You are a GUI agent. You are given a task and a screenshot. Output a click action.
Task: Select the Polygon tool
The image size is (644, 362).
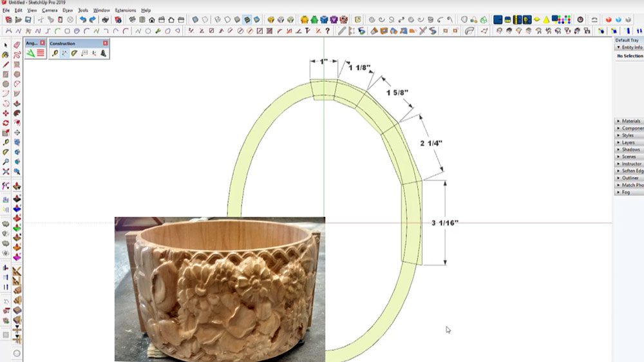(17, 74)
